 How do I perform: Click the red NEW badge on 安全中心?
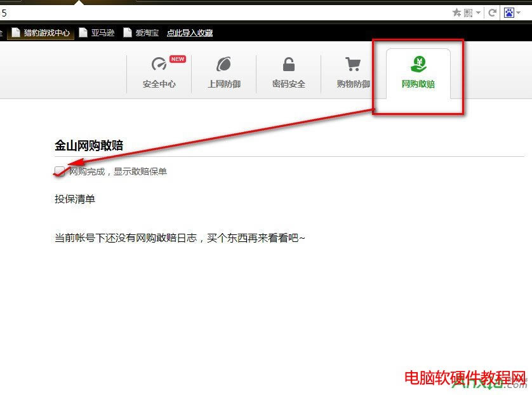coord(177,59)
